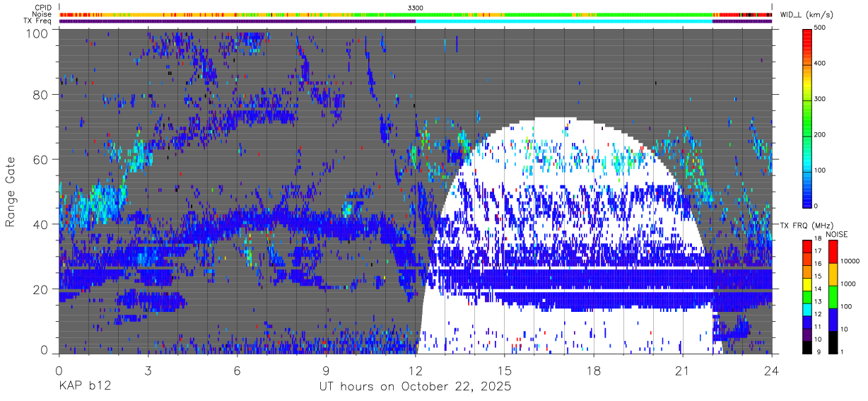Click the red 17 MHz swatch in TX FRQ legend
The height and width of the screenshot is (401, 868).
pos(807,247)
